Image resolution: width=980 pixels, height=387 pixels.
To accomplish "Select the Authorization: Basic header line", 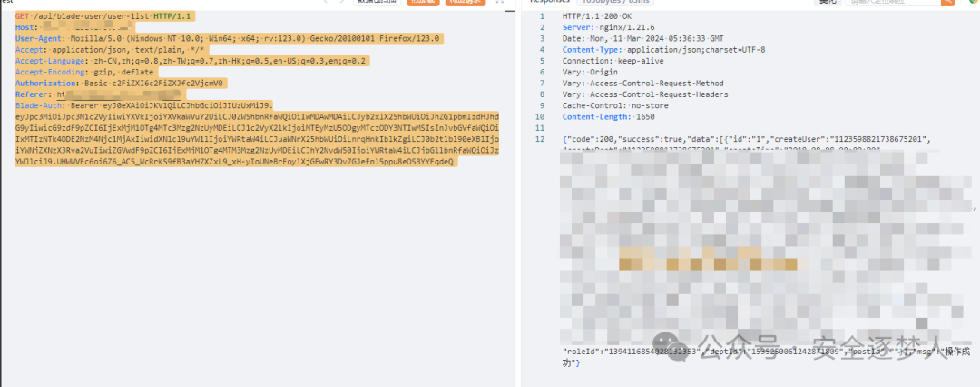I will (x=122, y=84).
